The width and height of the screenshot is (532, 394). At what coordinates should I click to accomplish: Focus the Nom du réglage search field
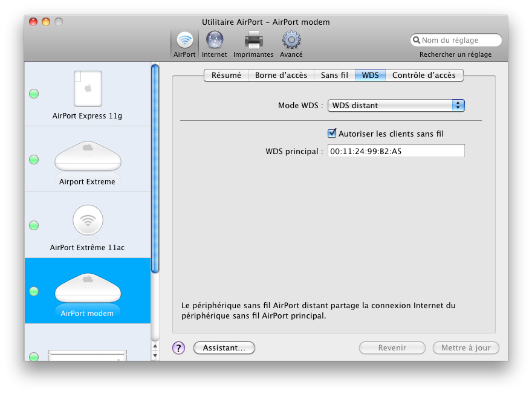coord(456,40)
